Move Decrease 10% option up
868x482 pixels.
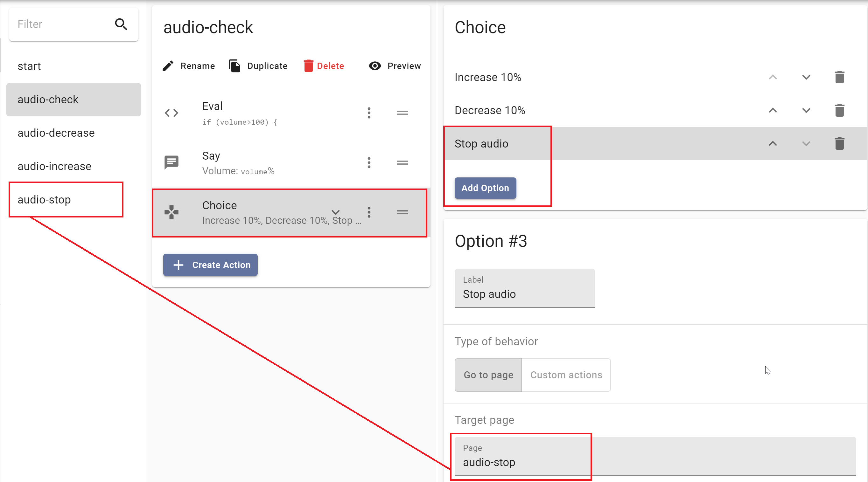773,110
